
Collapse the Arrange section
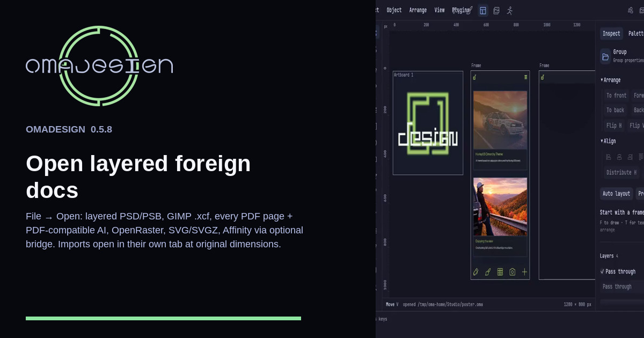(611, 80)
